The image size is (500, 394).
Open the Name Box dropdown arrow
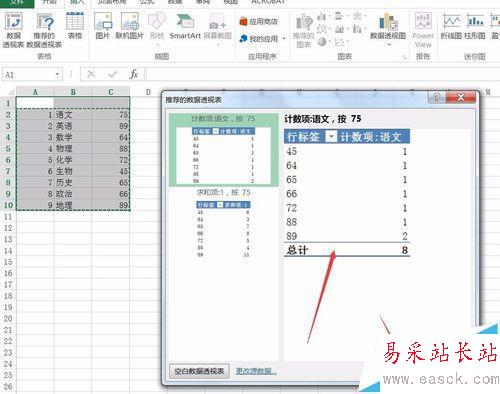click(57, 74)
